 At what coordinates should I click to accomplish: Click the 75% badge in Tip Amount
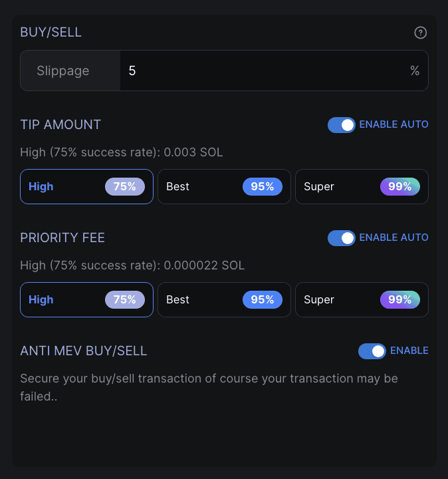[x=125, y=187]
